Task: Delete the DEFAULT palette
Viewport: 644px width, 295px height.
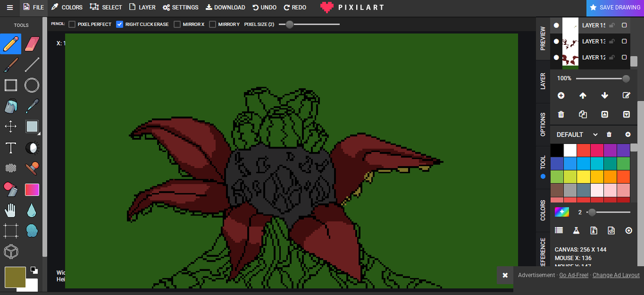Action: coord(609,134)
